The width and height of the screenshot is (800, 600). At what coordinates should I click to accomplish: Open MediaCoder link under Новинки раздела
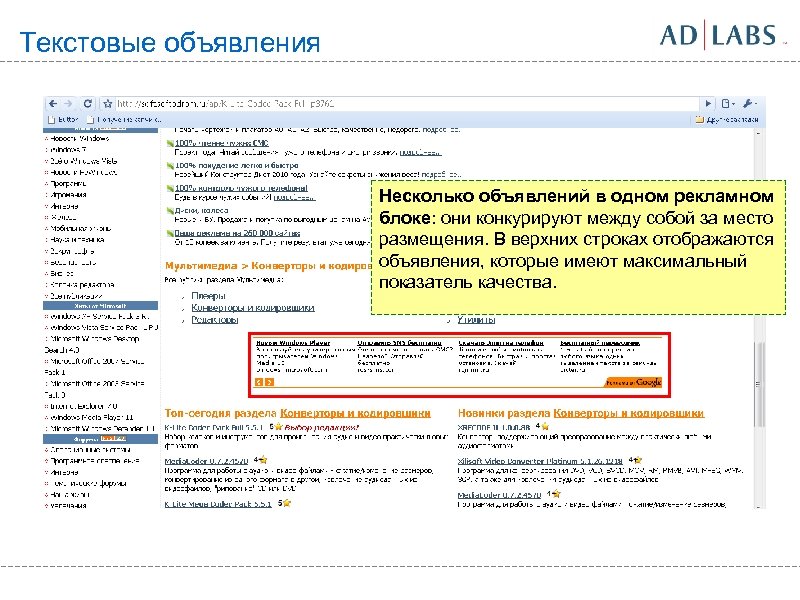(x=499, y=494)
